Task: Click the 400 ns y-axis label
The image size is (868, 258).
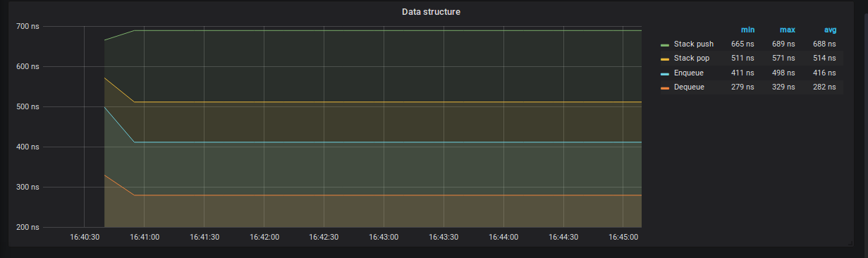Action: [x=27, y=147]
